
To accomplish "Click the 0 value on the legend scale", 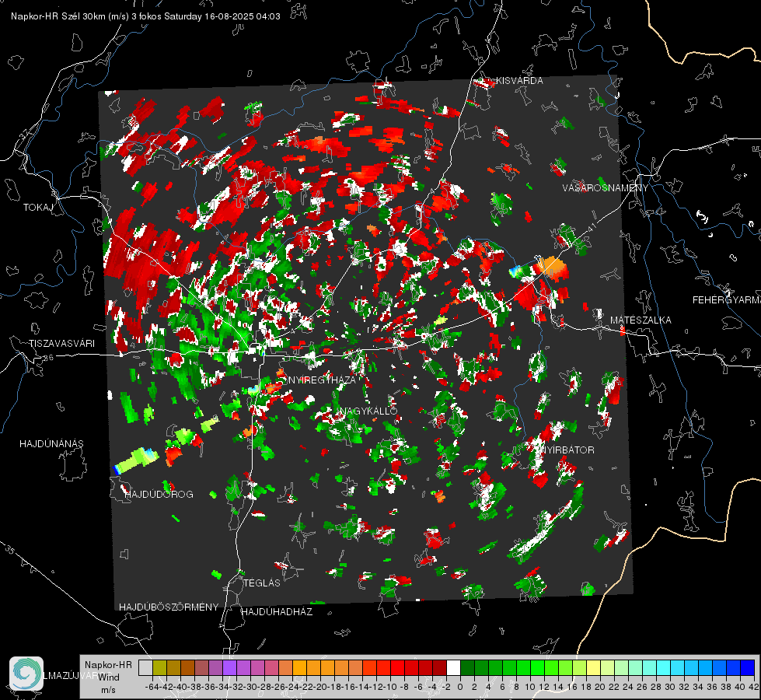I will tap(460, 687).
